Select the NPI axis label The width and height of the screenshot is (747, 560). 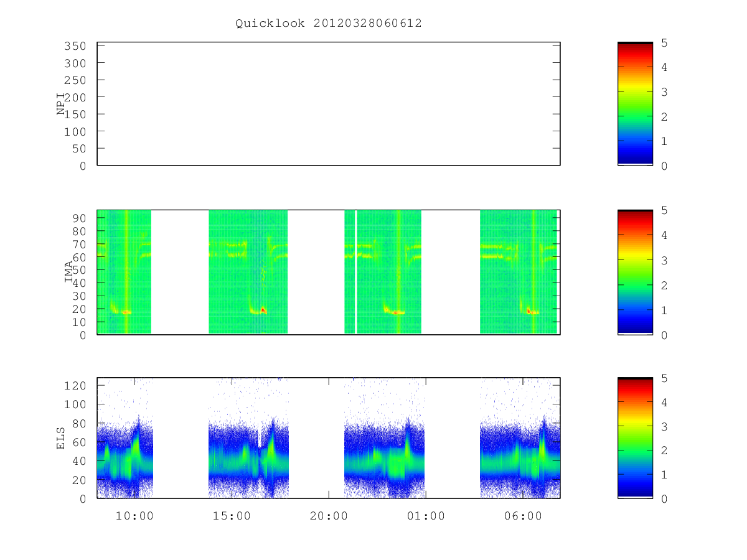coord(61,105)
